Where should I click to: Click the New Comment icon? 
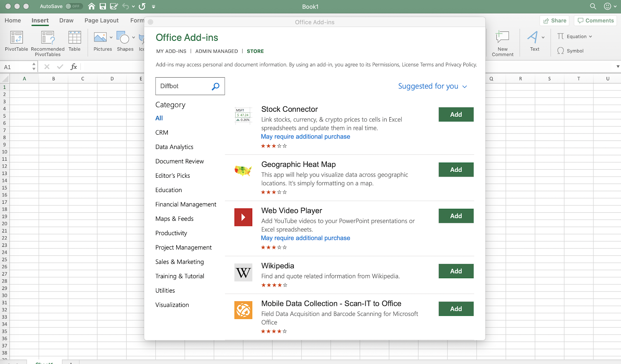point(502,38)
